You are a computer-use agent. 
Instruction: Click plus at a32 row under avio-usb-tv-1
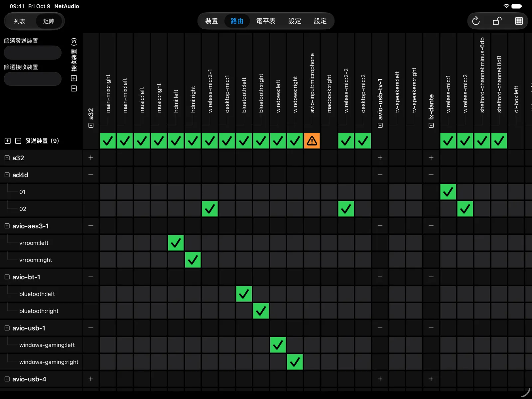click(380, 158)
